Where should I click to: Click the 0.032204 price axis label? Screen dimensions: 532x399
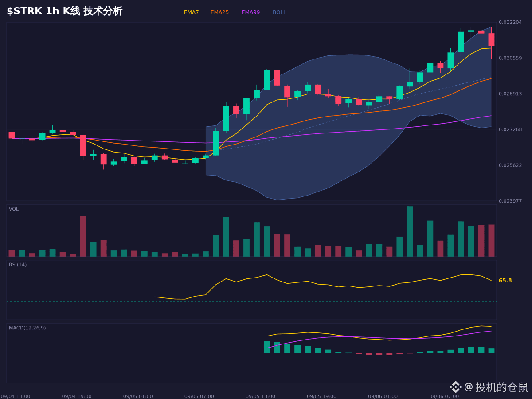(x=510, y=22)
